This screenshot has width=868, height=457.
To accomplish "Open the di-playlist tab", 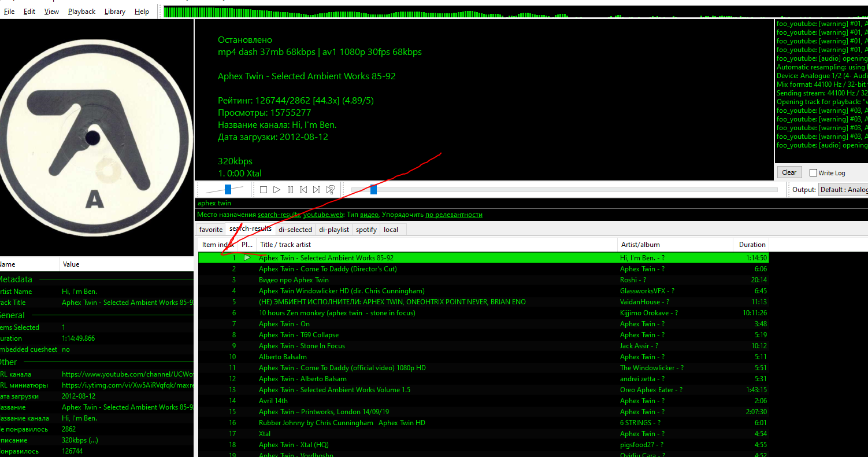I will click(334, 230).
